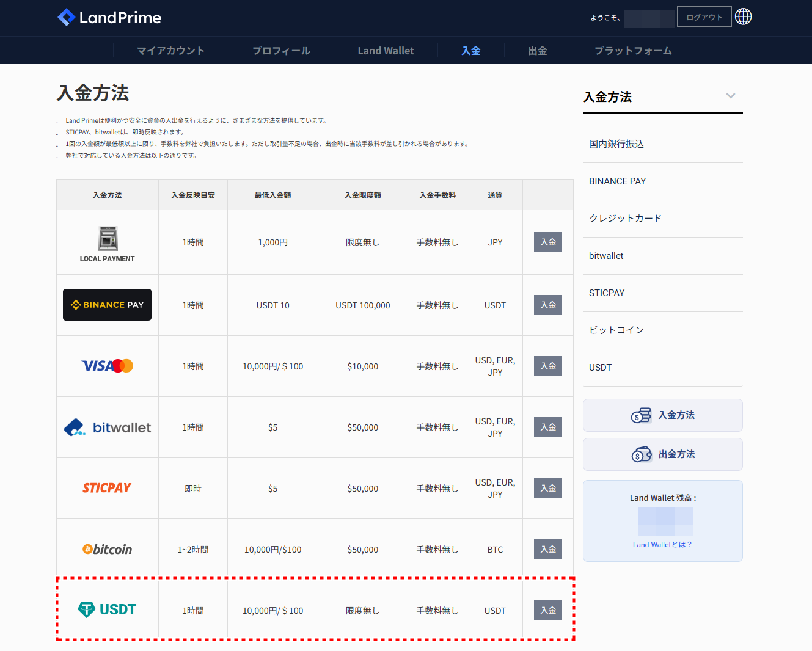Screen dimensions: 812x651
Task: Open the プロフィール menu
Action: [x=282, y=51]
